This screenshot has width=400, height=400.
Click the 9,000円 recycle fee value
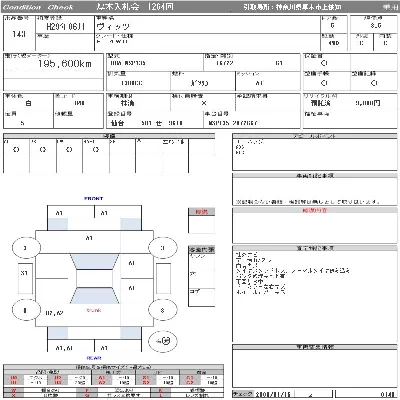pyautogui.click(x=368, y=103)
